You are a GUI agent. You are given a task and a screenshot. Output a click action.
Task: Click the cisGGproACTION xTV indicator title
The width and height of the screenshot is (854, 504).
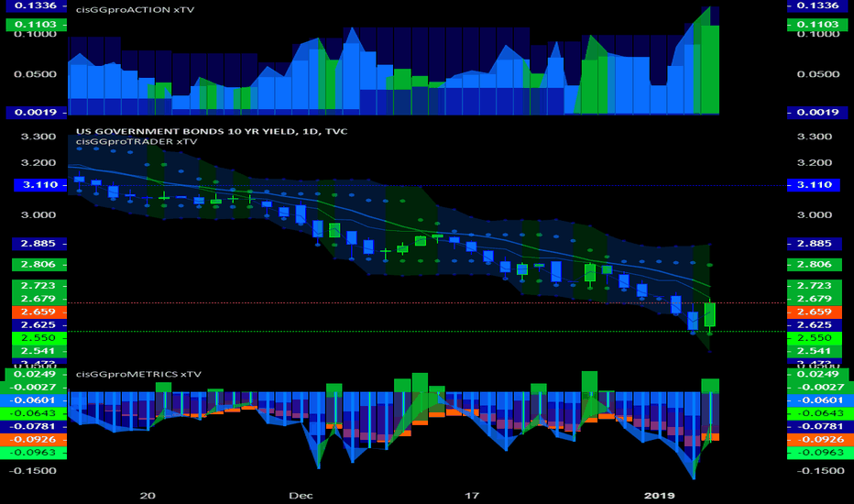pos(135,10)
